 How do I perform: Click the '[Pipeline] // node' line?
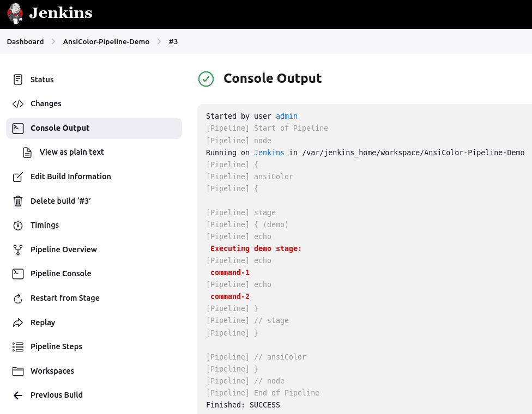(x=245, y=381)
